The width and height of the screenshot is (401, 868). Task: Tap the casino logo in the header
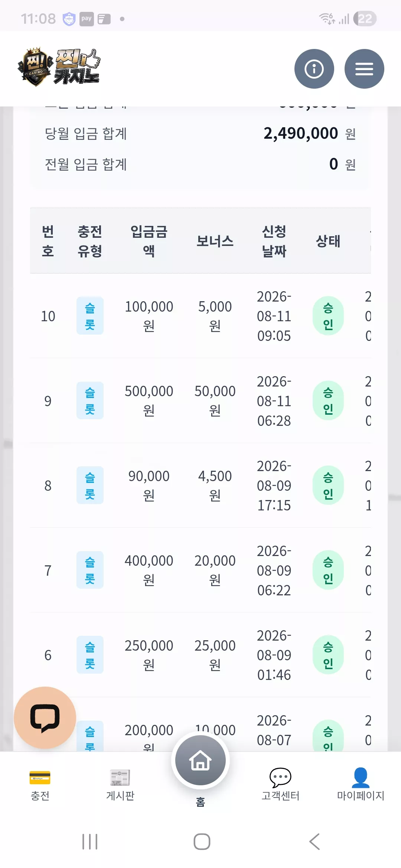tap(59, 67)
